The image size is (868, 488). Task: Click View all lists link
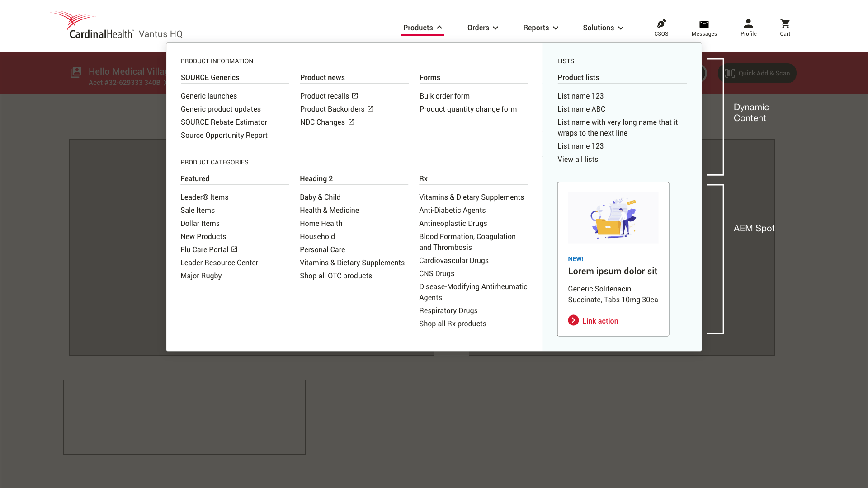(578, 159)
